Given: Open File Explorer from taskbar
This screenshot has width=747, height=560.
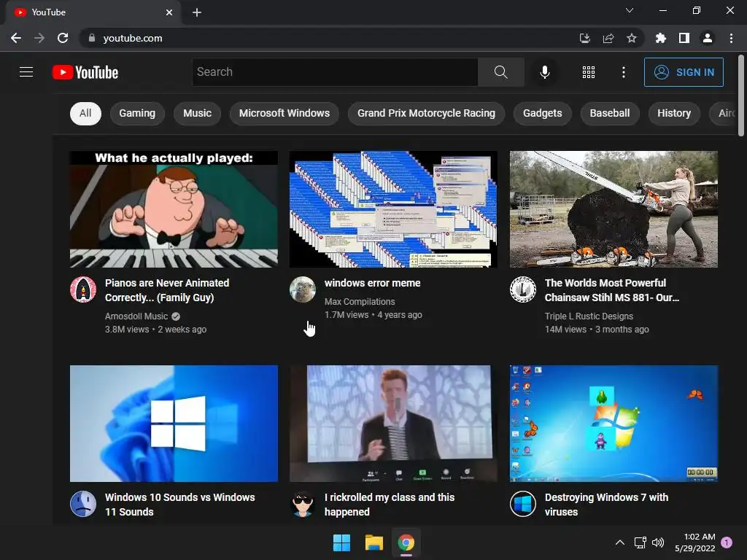Looking at the screenshot, I should click(374, 542).
